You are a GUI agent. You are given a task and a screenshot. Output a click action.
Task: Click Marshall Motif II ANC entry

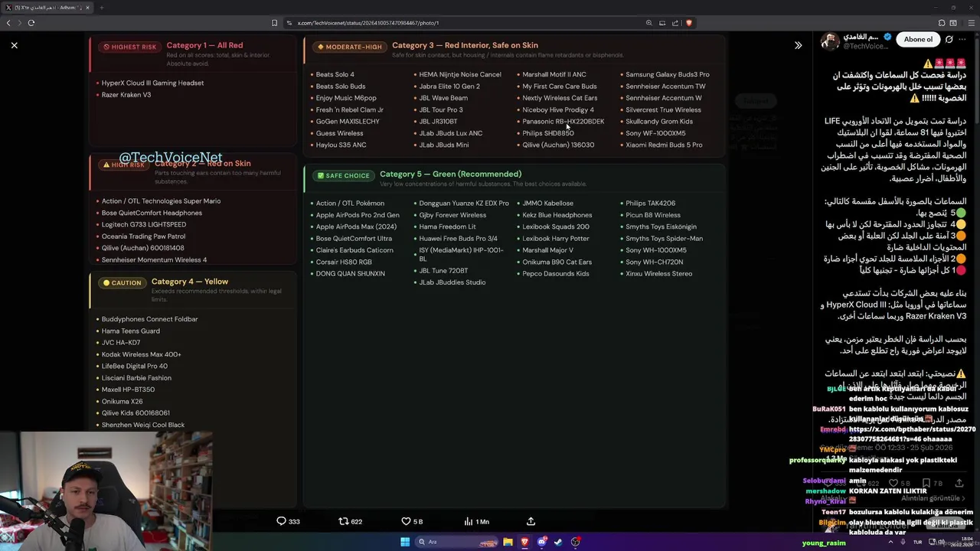554,74
